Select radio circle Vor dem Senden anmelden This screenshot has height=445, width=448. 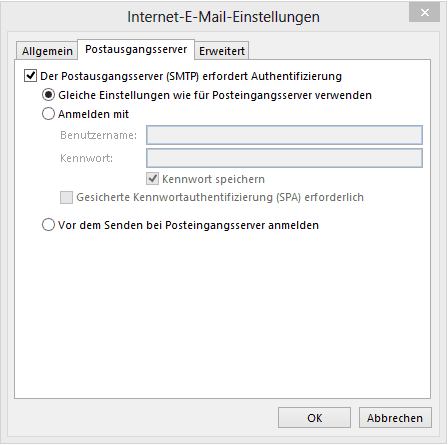pos(48,225)
